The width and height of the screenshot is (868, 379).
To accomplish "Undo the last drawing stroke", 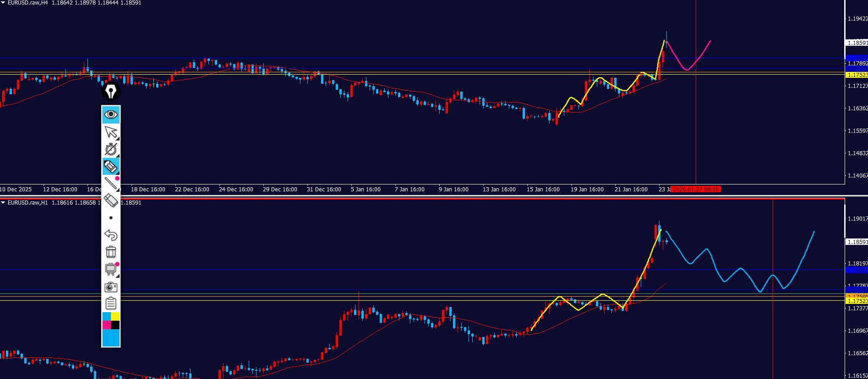I will [111, 235].
